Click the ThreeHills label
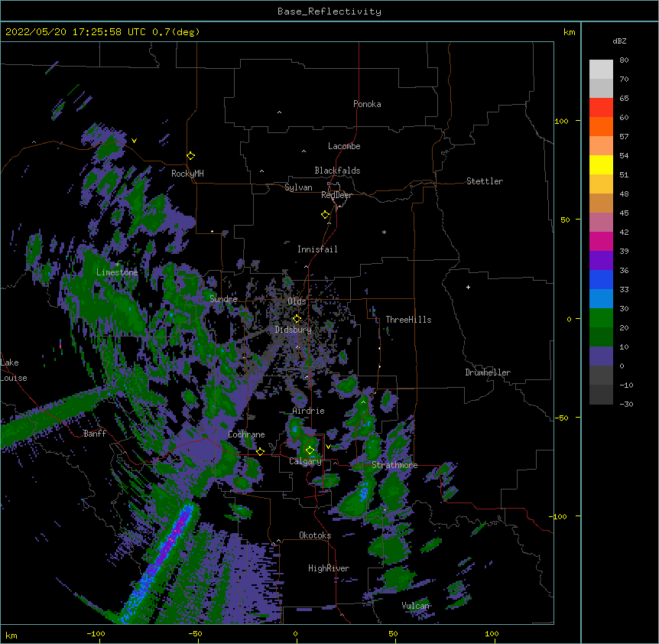Viewport: 659px width, 644px height. [408, 320]
